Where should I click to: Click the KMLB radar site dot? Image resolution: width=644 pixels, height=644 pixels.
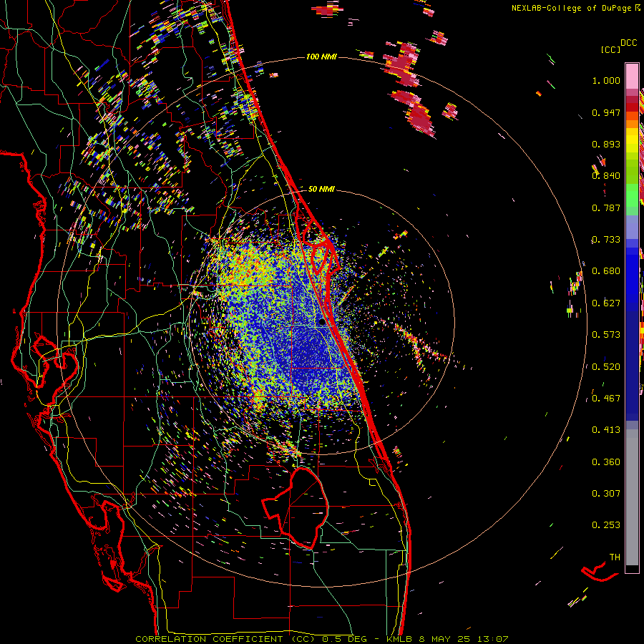pyautogui.click(x=322, y=323)
